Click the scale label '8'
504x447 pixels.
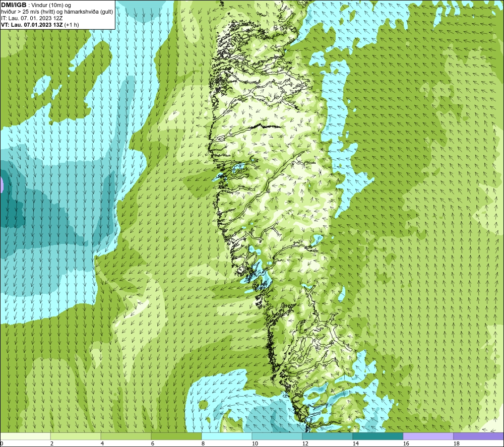(203, 443)
